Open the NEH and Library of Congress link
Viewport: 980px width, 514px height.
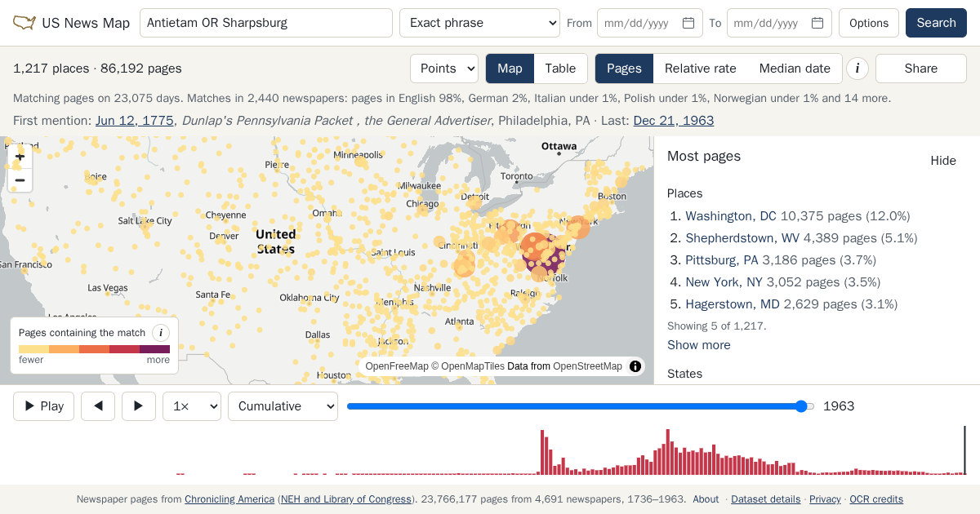click(x=346, y=499)
